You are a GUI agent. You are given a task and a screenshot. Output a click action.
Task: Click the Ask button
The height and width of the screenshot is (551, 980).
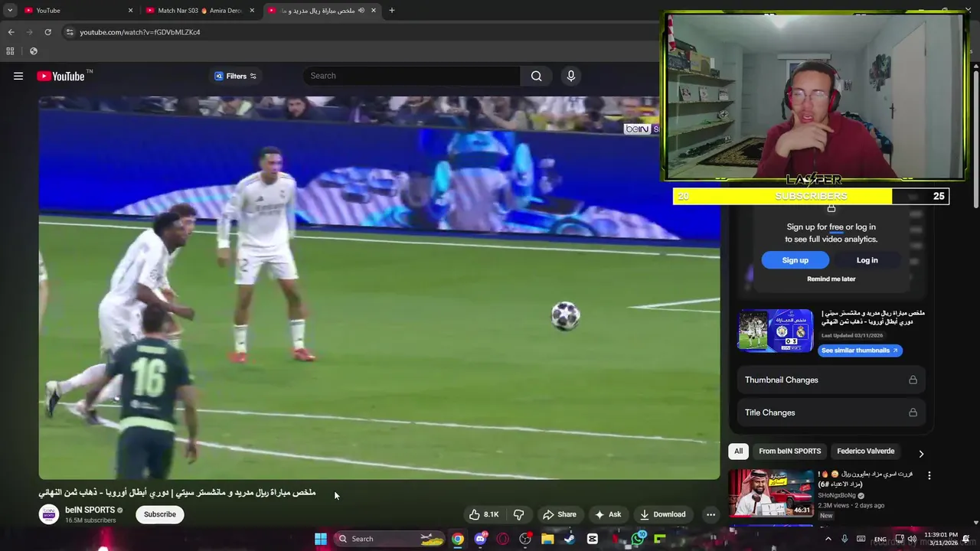[x=608, y=514]
